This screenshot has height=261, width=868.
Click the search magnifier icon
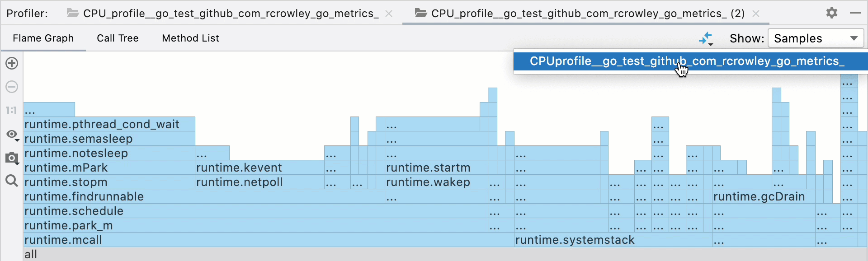click(11, 182)
